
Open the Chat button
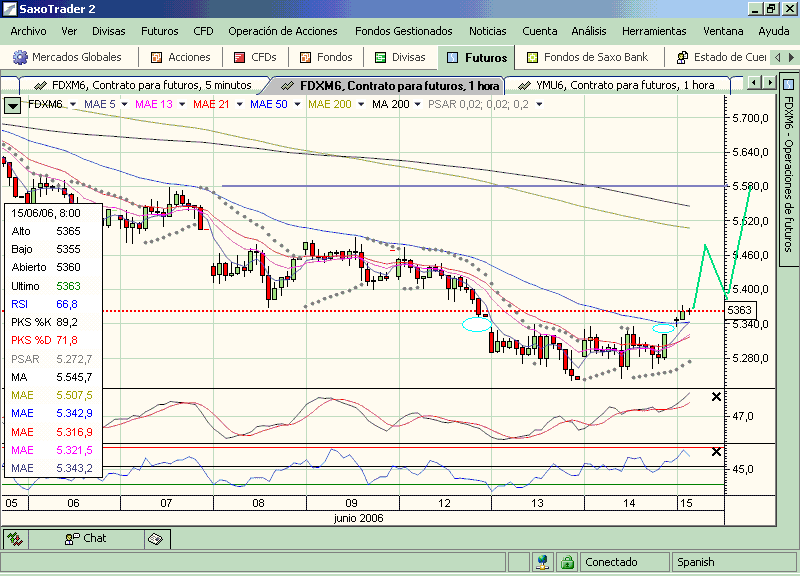tap(86, 539)
